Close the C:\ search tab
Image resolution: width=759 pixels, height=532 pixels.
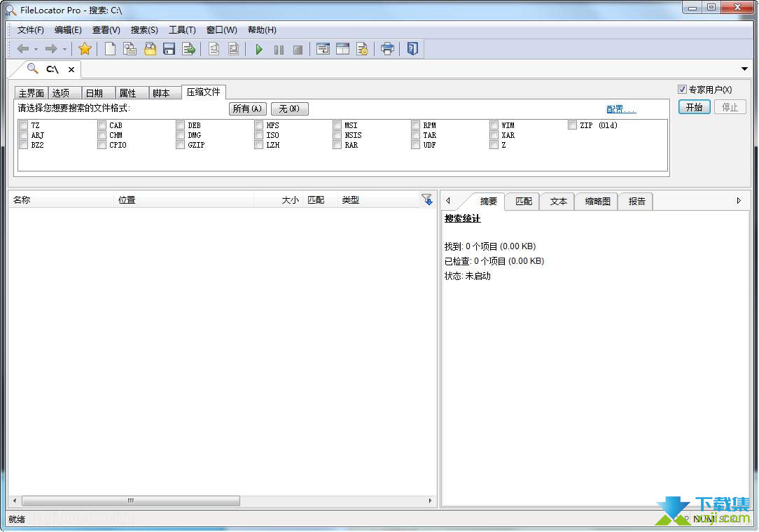click(x=71, y=70)
